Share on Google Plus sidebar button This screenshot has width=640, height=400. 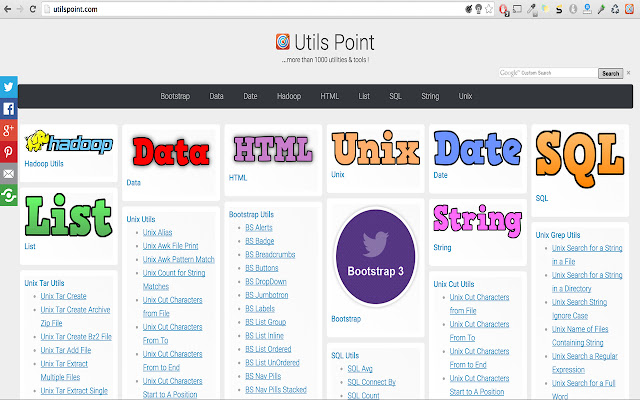pos(9,130)
